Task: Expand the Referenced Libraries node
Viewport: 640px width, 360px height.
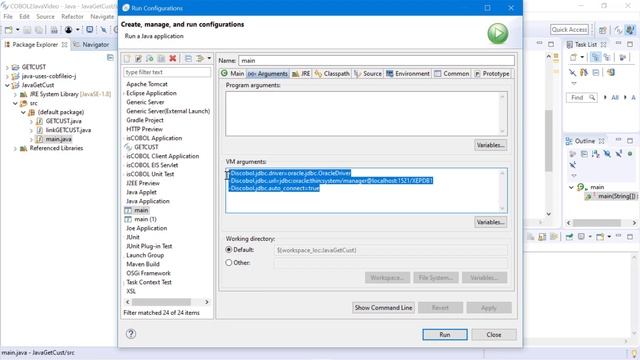Action: pos(15,149)
